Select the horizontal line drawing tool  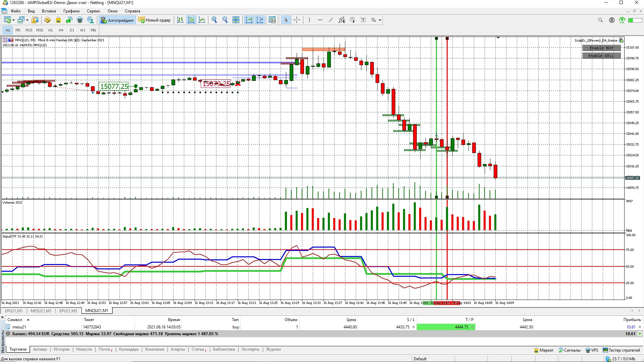click(x=320, y=20)
